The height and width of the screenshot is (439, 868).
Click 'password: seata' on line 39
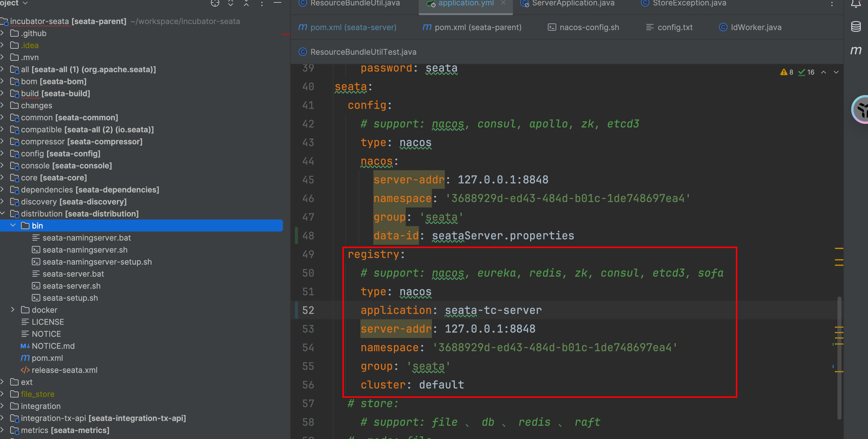click(409, 68)
